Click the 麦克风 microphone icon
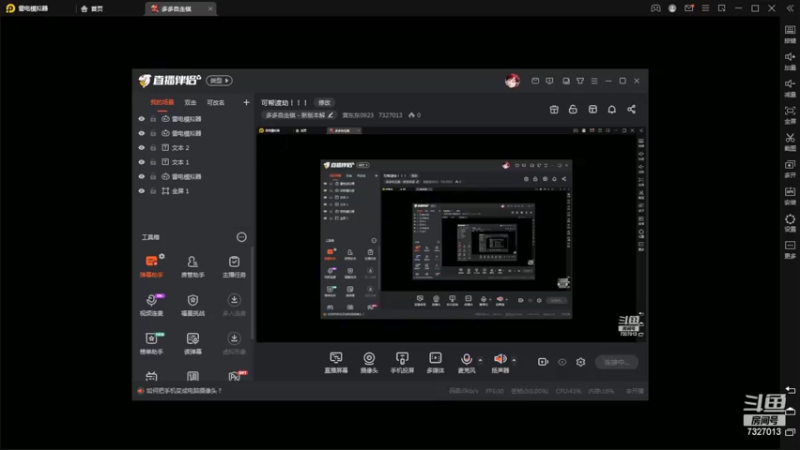Screen dimensions: 800x450 click(466, 359)
